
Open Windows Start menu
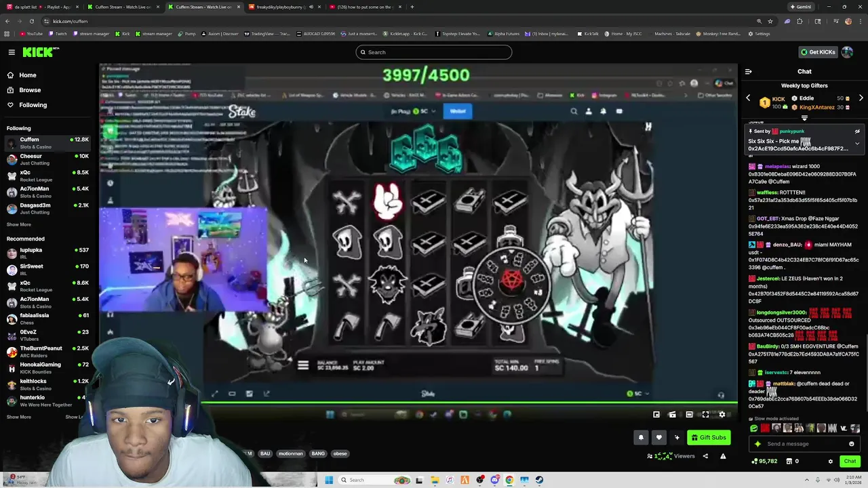pos(329,480)
